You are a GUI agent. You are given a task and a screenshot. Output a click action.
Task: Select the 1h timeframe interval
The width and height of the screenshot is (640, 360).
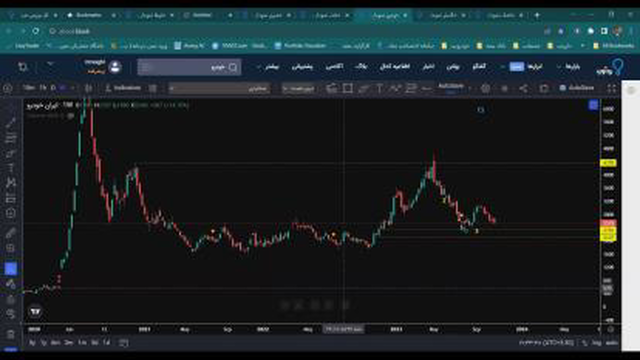coord(43,88)
